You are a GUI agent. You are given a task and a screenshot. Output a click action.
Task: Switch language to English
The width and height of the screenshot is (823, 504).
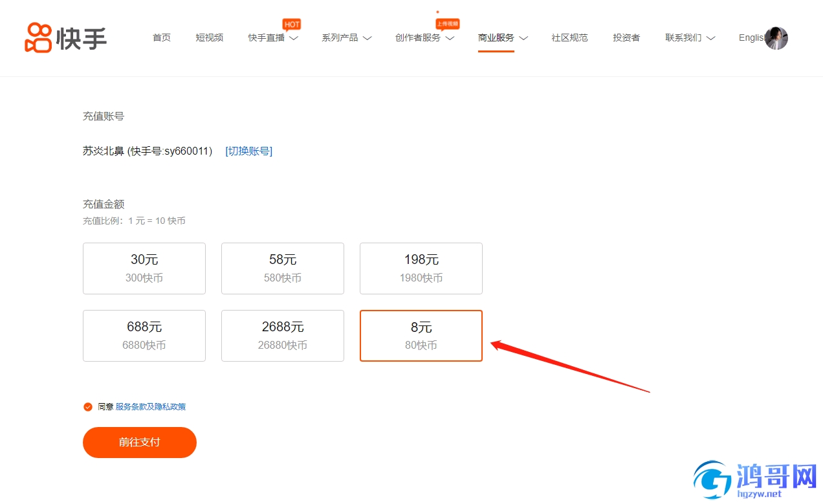pyautogui.click(x=751, y=38)
